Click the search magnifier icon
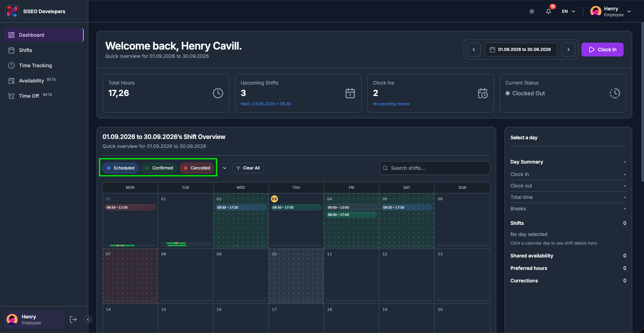This screenshot has height=333, width=644. click(x=385, y=168)
